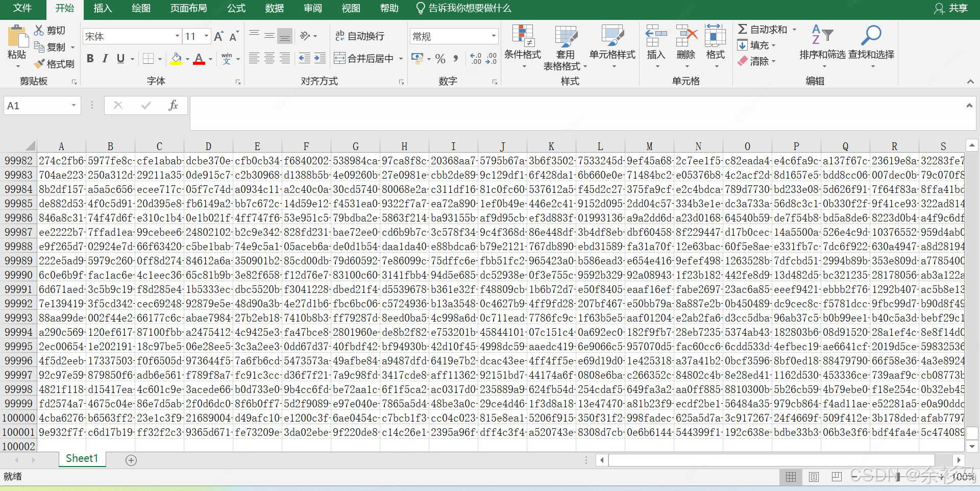Open the 公式 Formulas tab
The height and width of the screenshot is (491, 980).
point(236,8)
